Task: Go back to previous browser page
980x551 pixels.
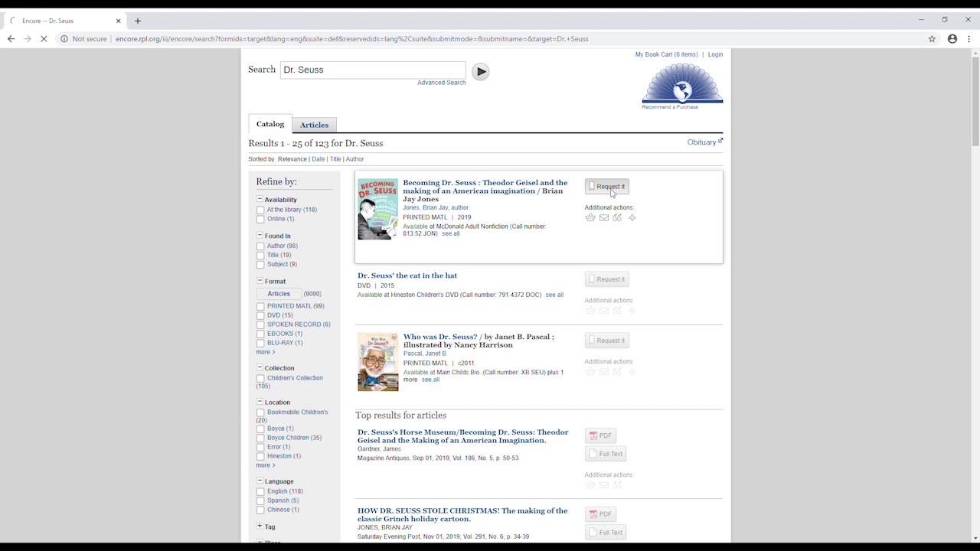Action: (11, 39)
